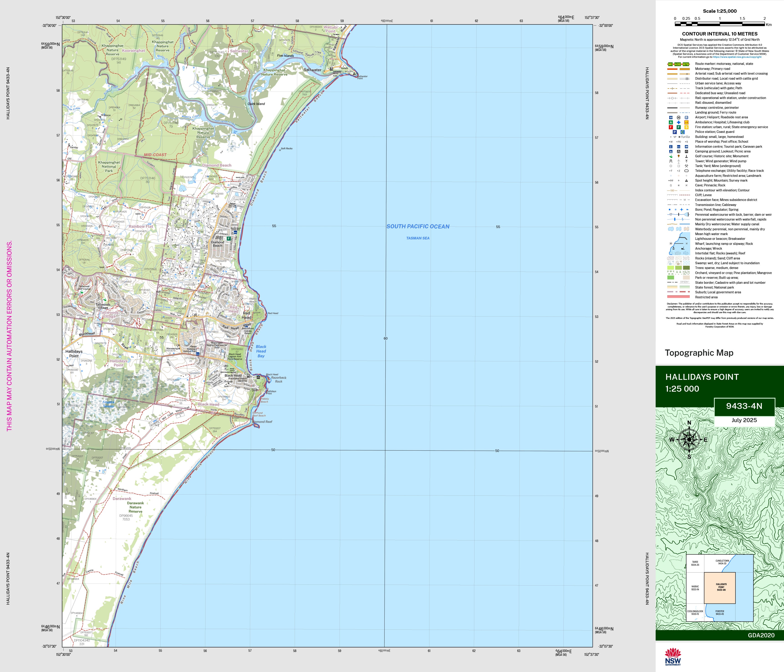The height and width of the screenshot is (672, 784).
Task: Click the M1 motorway route marker
Action: (x=670, y=64)
